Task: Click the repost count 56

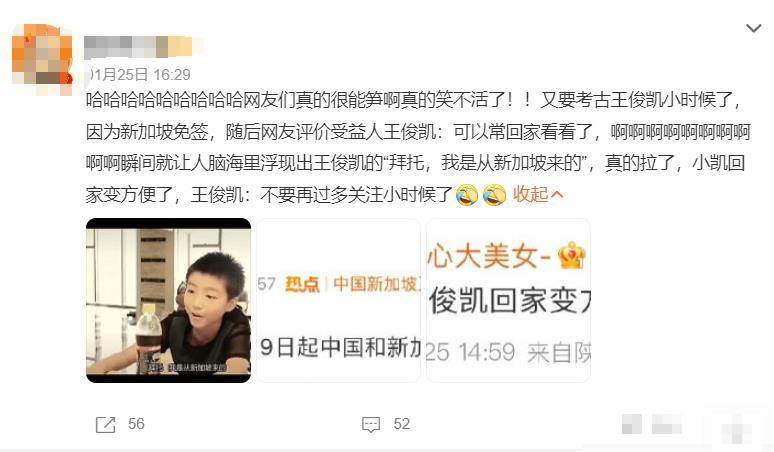Action: pos(136,423)
